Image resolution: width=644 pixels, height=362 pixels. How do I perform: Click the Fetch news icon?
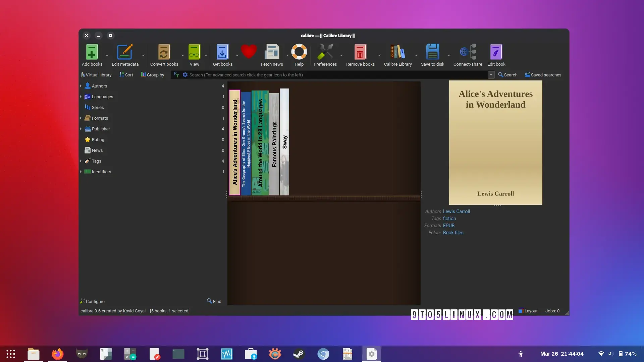pos(272,52)
